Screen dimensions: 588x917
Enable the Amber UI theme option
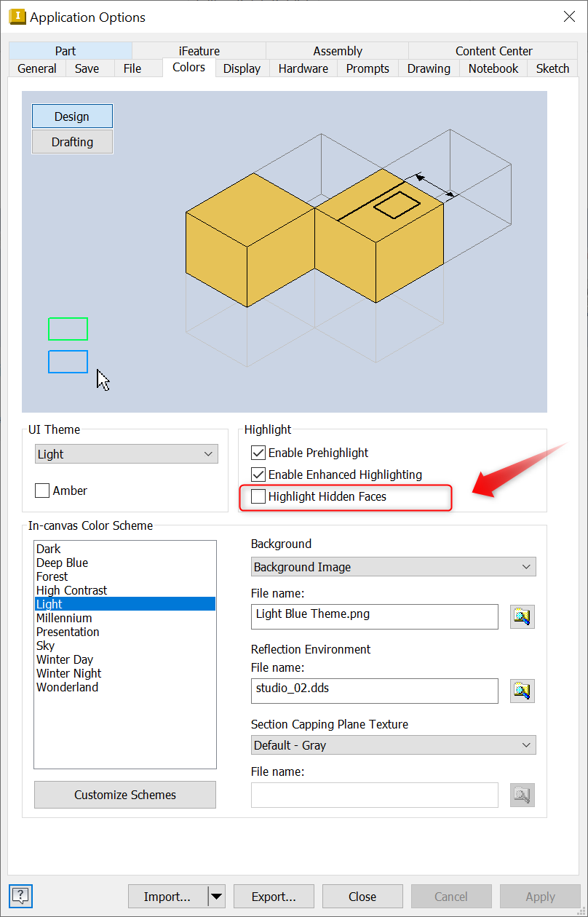41,490
